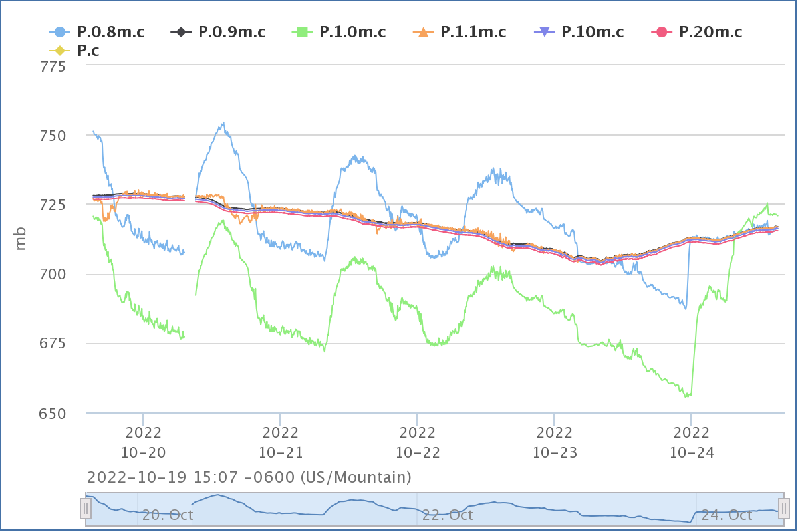Click the 'mb' y-axis title

21,239
